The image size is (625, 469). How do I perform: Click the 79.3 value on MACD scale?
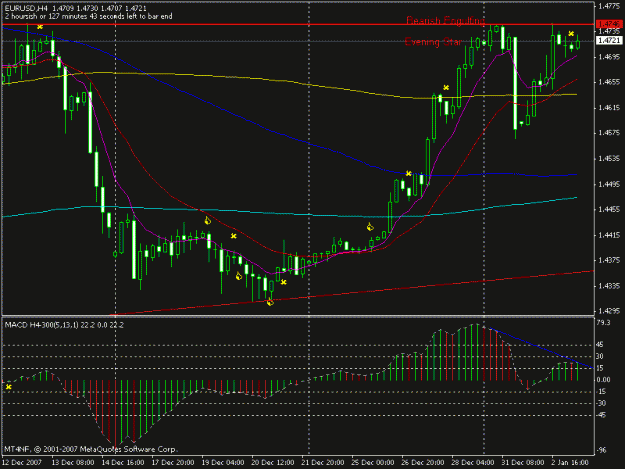603,322
